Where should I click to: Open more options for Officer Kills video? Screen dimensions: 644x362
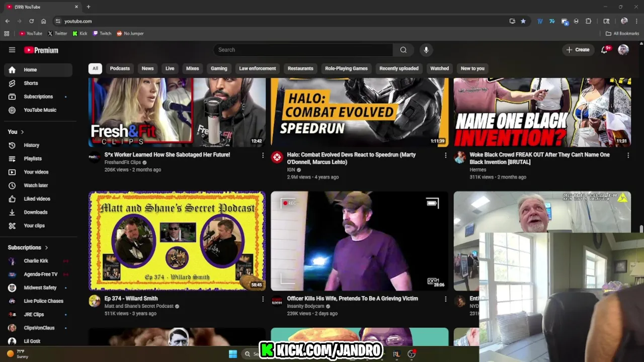445,299
